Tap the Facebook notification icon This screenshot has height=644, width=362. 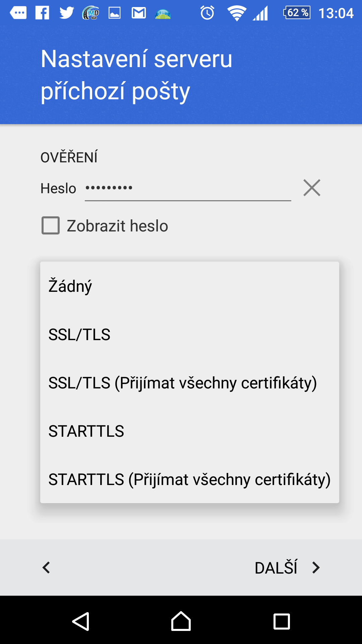(x=43, y=13)
